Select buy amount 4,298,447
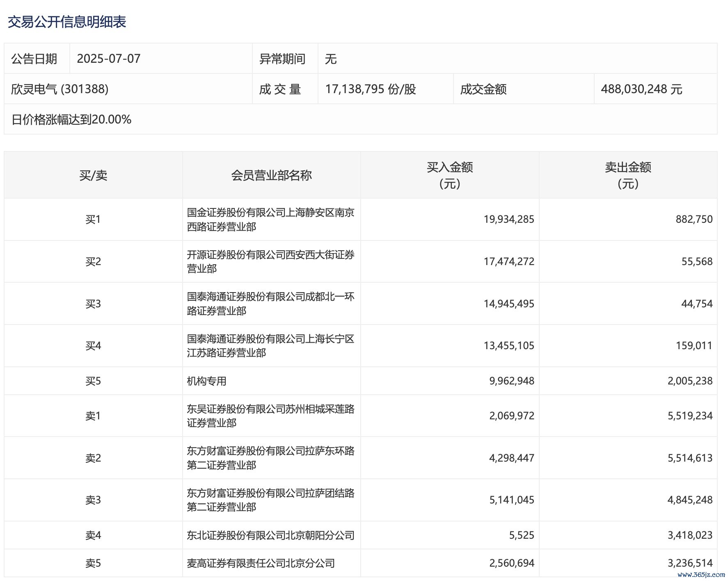728x581 pixels. click(x=512, y=458)
